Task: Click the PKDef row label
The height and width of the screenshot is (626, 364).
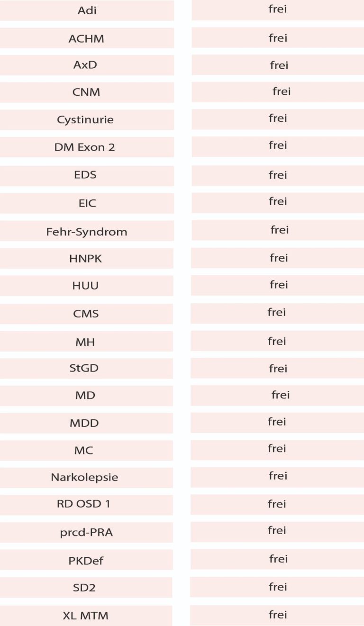Action: [86, 561]
